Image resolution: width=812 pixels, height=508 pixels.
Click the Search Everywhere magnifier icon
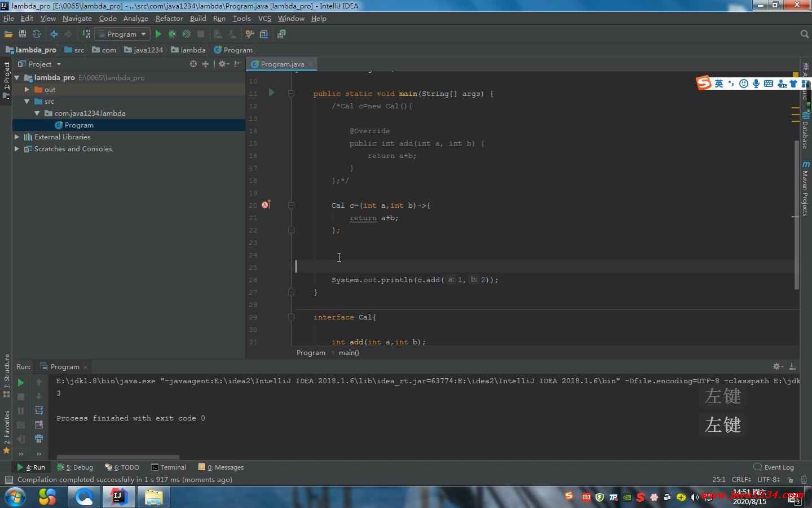(805, 34)
